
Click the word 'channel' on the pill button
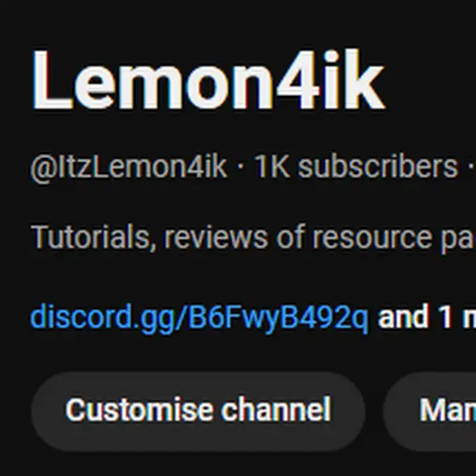[x=276, y=410]
